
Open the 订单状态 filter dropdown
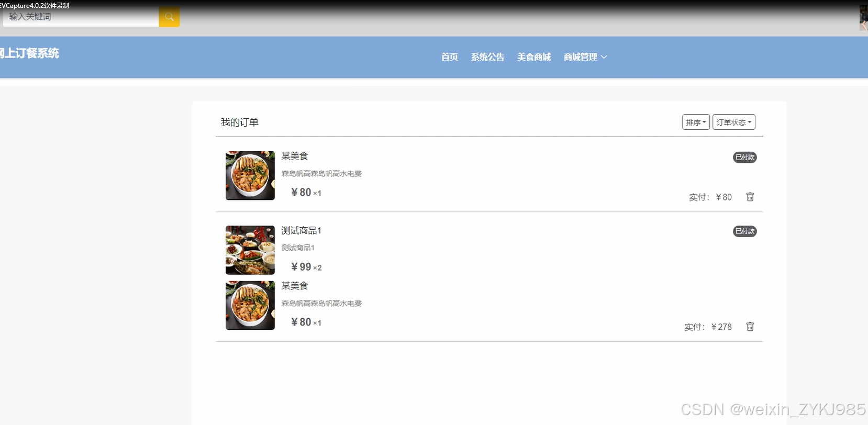click(x=733, y=122)
